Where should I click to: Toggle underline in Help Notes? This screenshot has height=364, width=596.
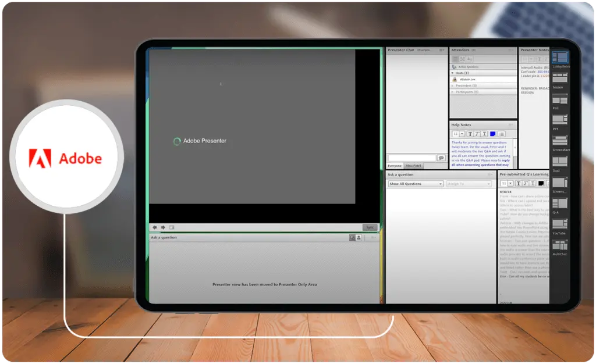(x=484, y=134)
